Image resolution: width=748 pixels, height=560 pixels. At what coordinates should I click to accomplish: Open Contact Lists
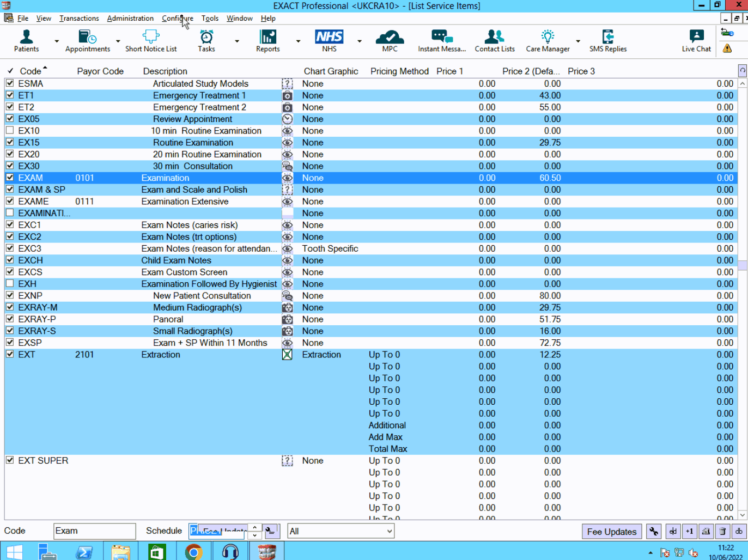(494, 41)
